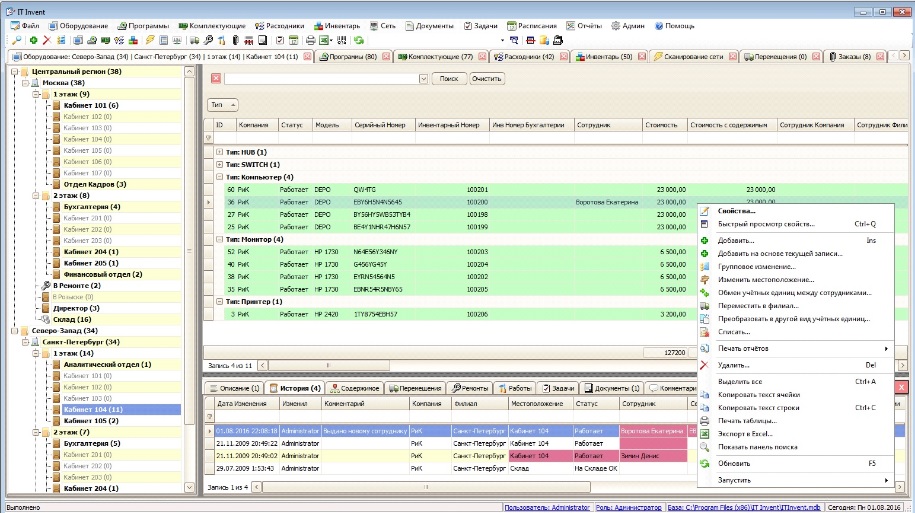Click the yellow lightning bolt toolbar icon

(x=149, y=40)
